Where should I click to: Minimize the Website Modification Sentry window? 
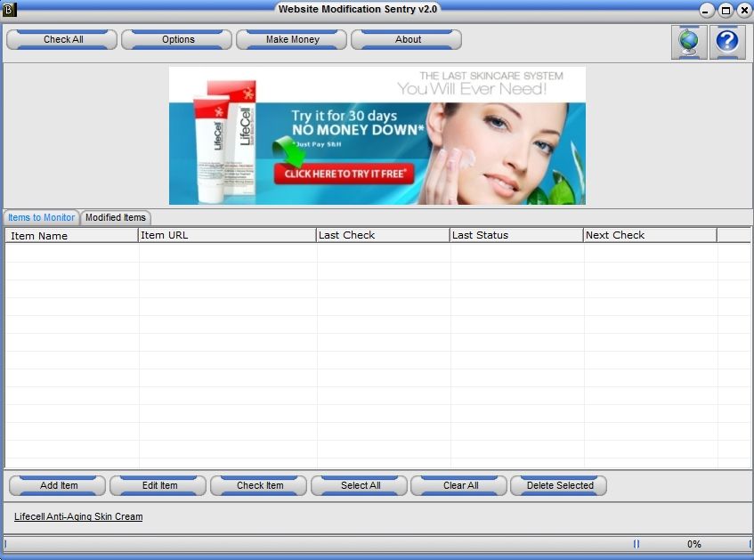click(706, 10)
